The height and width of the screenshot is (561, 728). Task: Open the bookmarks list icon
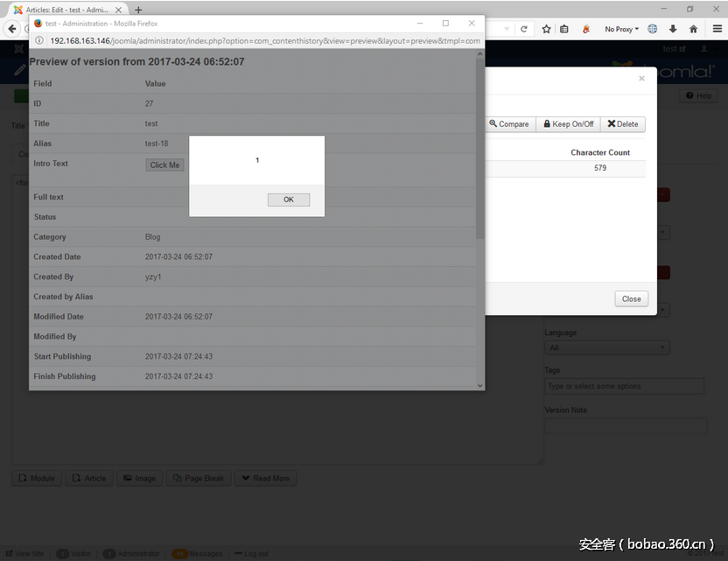pyautogui.click(x=564, y=29)
